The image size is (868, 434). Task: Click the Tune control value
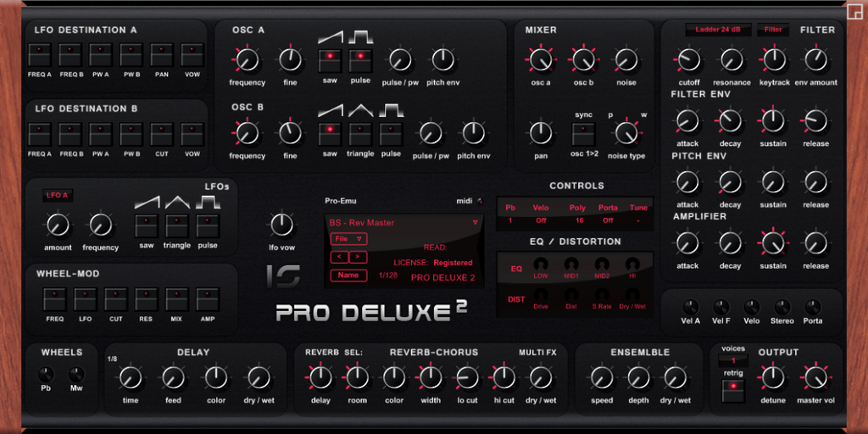click(638, 220)
